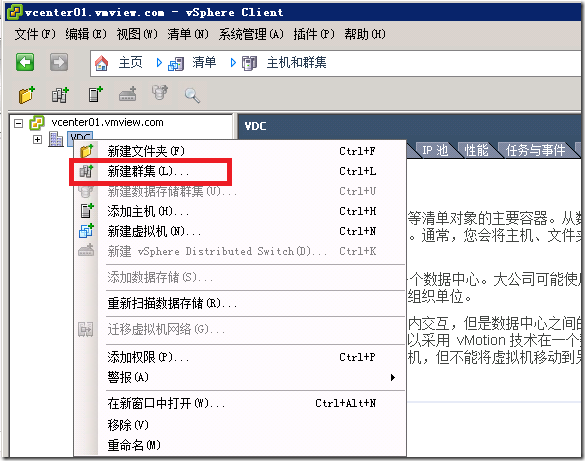This screenshot has width=585, height=461.
Task: Click the folder icon beside 新建文件夹
Action: click(87, 151)
